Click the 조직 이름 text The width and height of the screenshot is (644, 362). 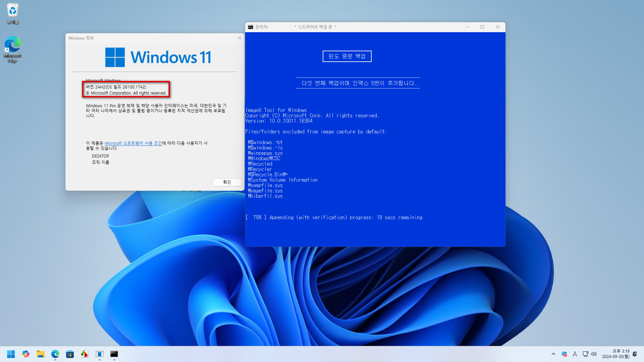point(101,162)
